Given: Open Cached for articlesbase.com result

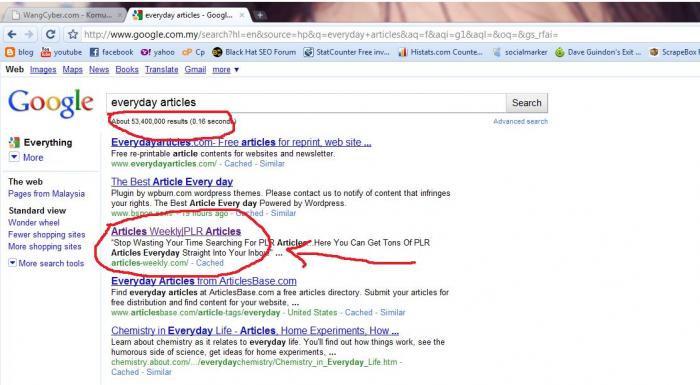Looking at the screenshot, I should [358, 313].
